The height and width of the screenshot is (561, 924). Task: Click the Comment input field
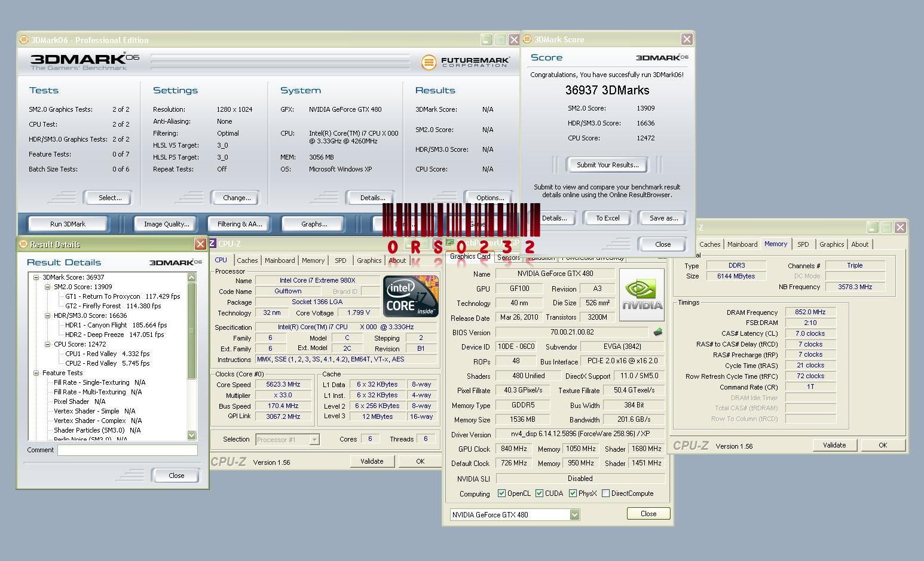127,450
